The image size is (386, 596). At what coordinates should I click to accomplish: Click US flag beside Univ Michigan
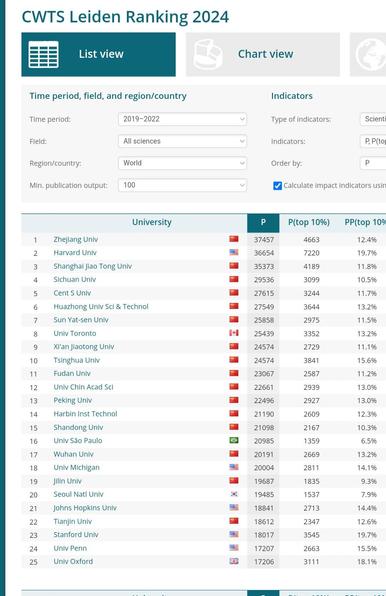[x=234, y=467]
